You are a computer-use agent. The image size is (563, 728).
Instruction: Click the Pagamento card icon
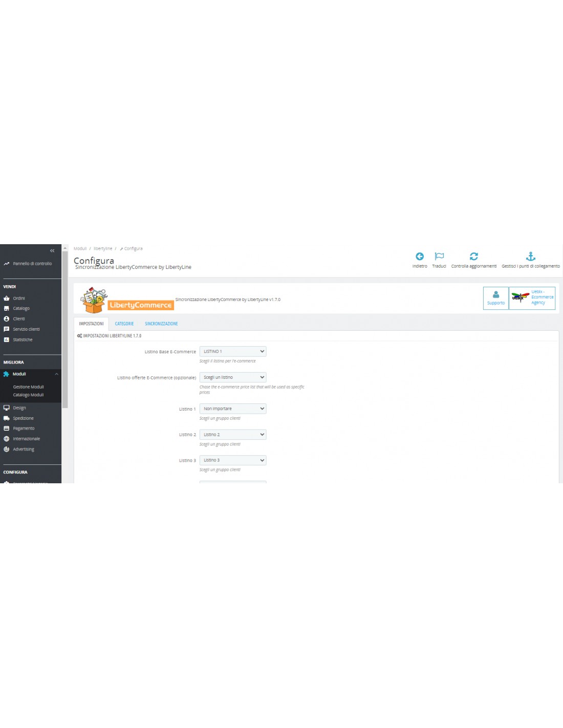(6, 429)
